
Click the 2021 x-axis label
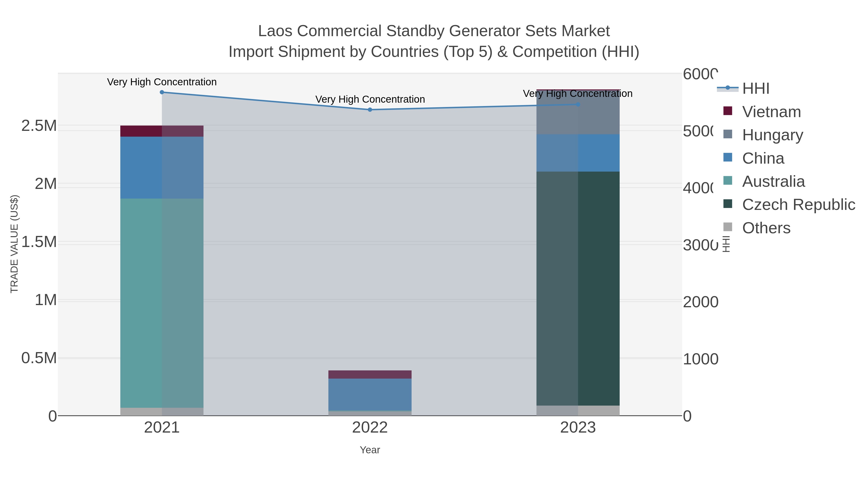click(162, 428)
